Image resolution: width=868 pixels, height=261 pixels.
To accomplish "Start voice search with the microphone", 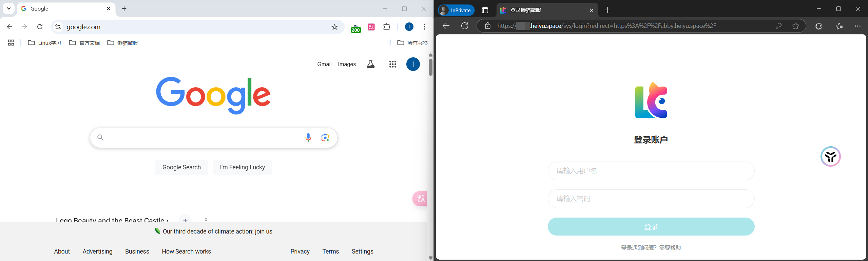I will [308, 137].
